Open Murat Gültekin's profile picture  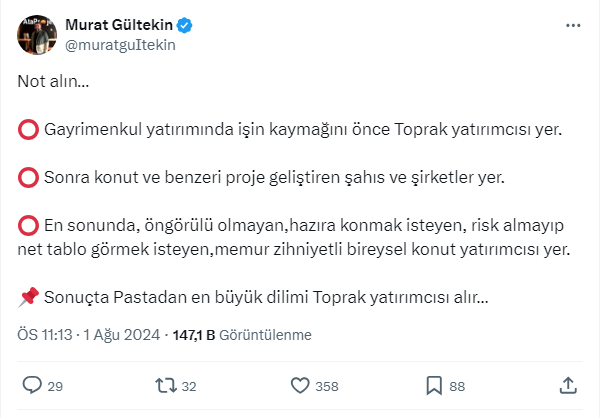(36, 34)
